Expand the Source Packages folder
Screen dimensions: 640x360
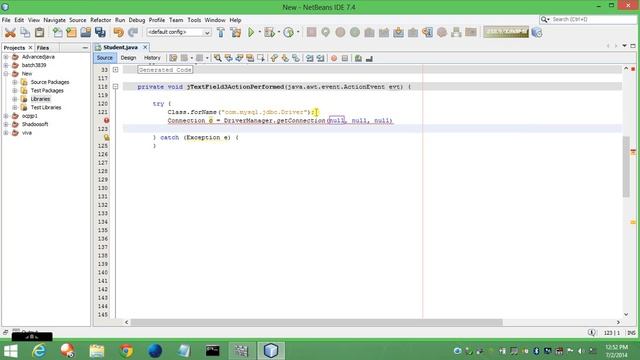click(15, 82)
